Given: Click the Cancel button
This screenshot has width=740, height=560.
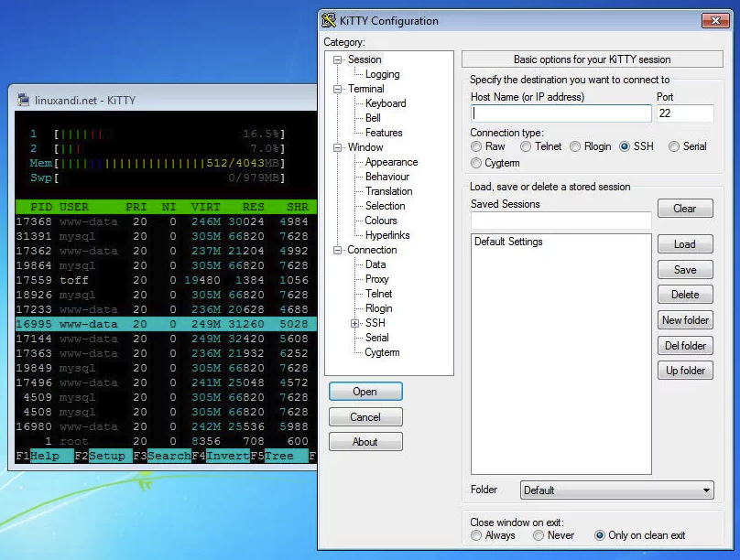Looking at the screenshot, I should coord(365,416).
